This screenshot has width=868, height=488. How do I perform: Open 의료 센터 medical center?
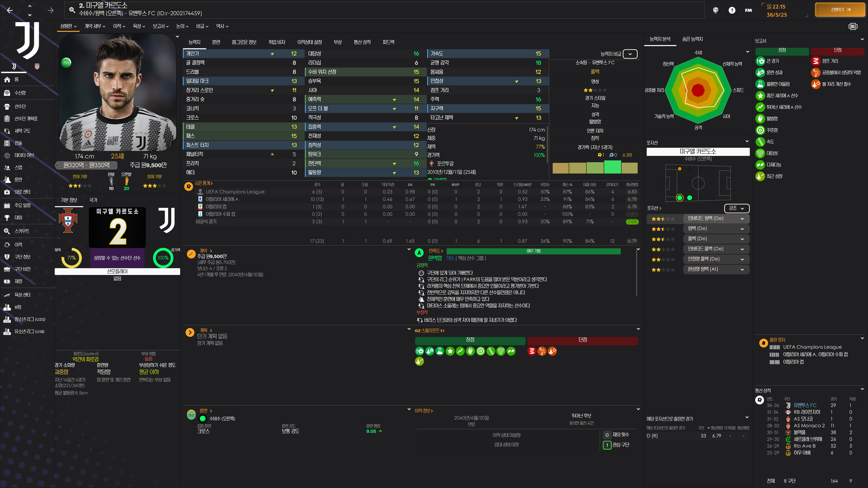coord(22,192)
